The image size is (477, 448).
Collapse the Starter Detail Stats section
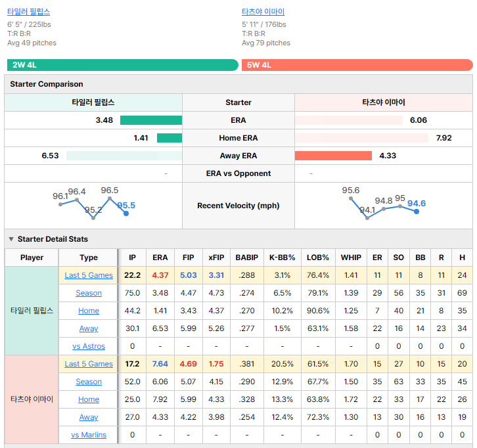coord(11,239)
